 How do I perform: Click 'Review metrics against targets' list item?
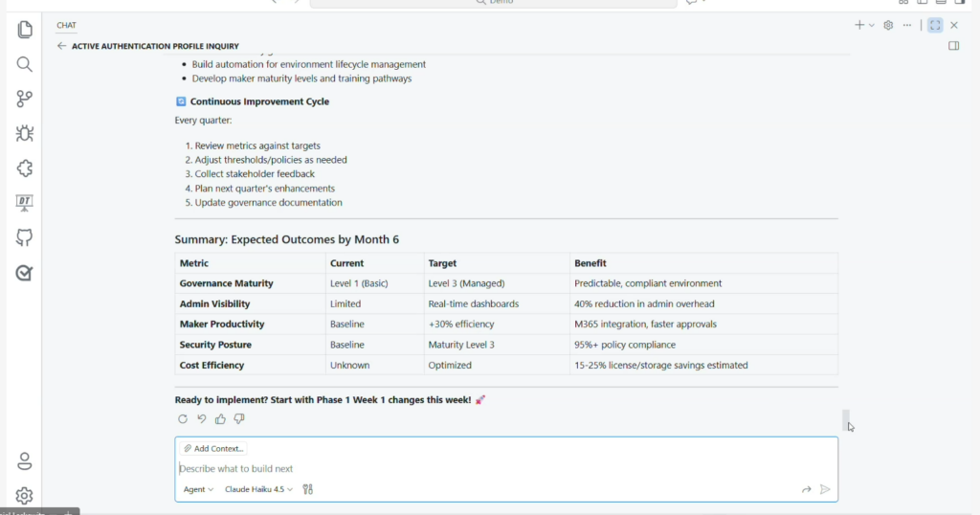click(256, 146)
